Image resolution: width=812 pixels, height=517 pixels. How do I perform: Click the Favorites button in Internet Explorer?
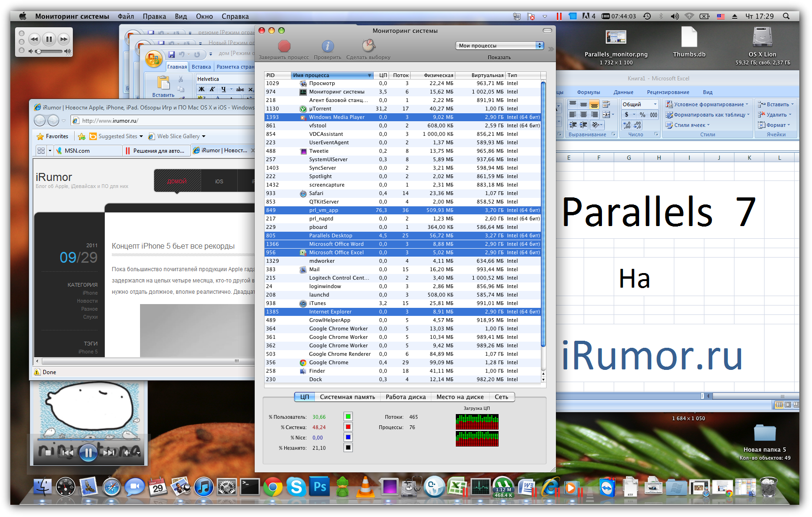[x=53, y=136]
